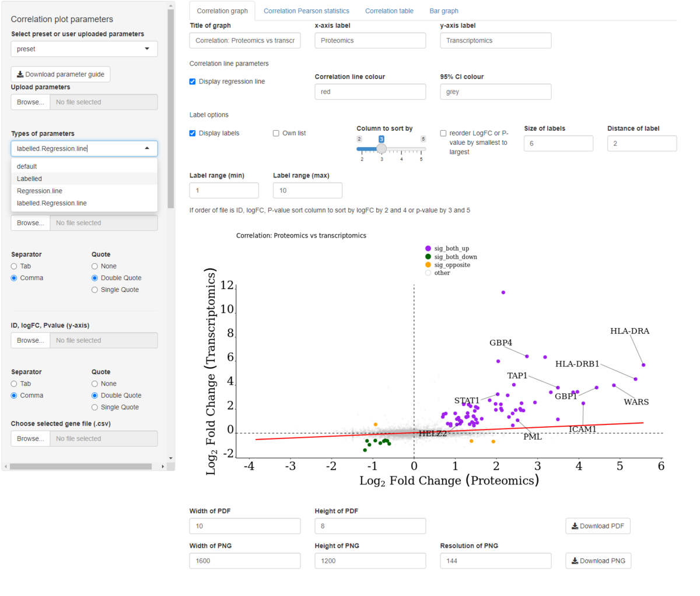Click Browse under ID, logFC, Pvalue (y-axis)
Viewport: 700px width, 596px height.
(30, 340)
